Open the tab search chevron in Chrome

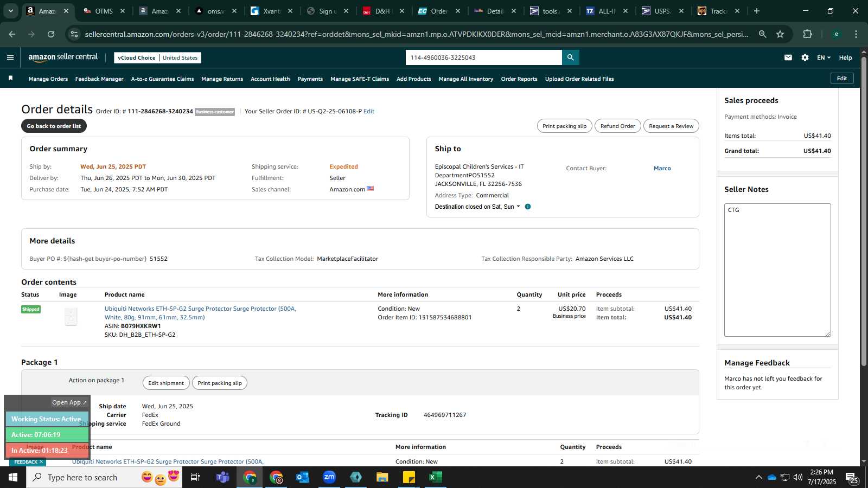pos(10,11)
